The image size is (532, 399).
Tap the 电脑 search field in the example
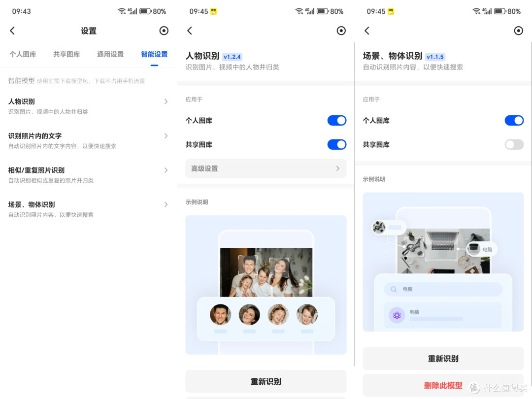point(443,289)
